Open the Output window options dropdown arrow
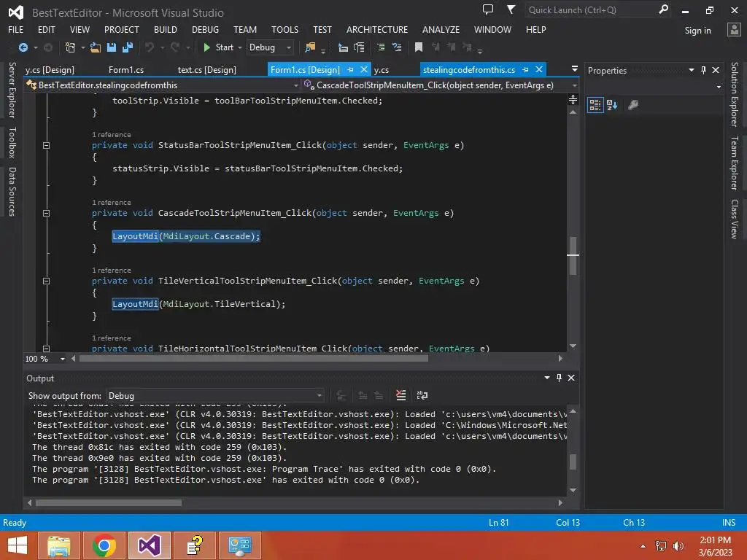Screen dimensions: 747x560 click(547, 378)
